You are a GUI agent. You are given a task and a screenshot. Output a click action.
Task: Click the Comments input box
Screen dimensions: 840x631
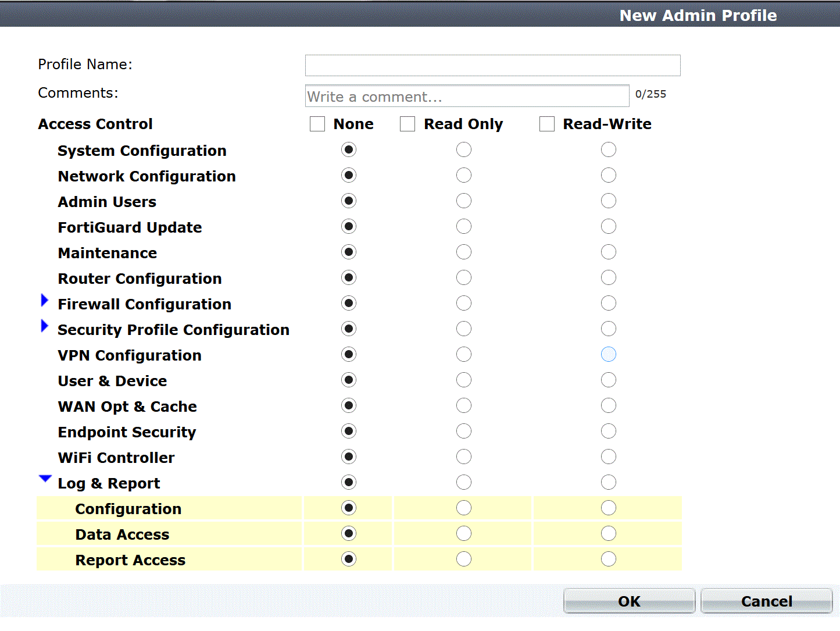click(467, 97)
